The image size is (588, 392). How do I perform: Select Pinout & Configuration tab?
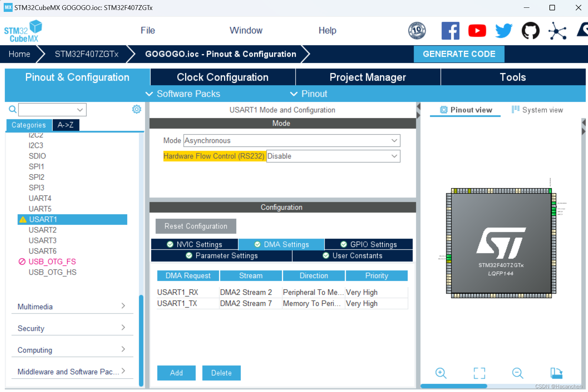(77, 77)
